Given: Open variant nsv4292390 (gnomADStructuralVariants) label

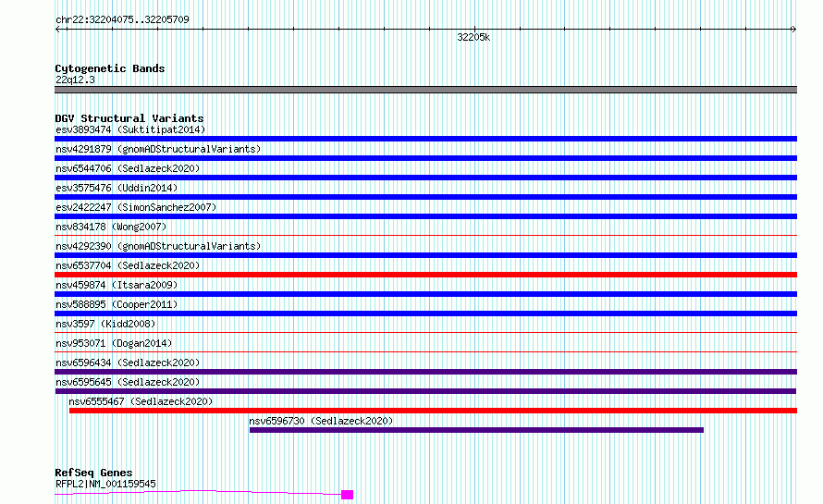Looking at the screenshot, I should (158, 246).
